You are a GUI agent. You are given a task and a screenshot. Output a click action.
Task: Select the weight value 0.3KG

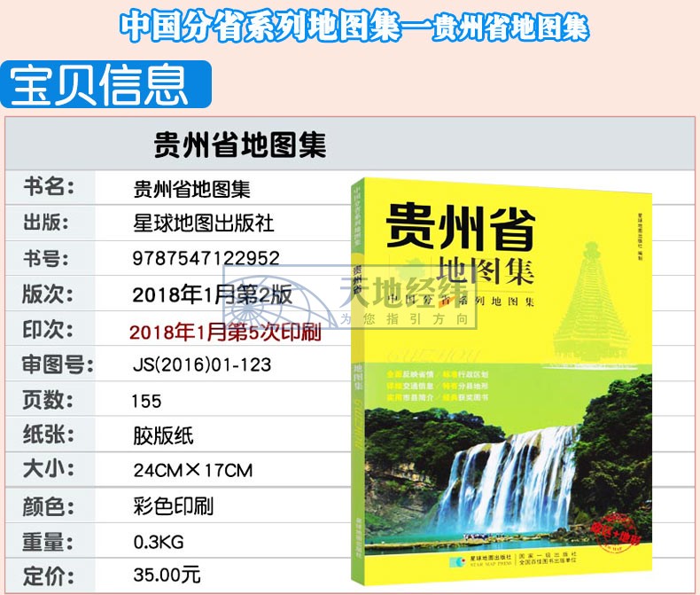(x=159, y=542)
